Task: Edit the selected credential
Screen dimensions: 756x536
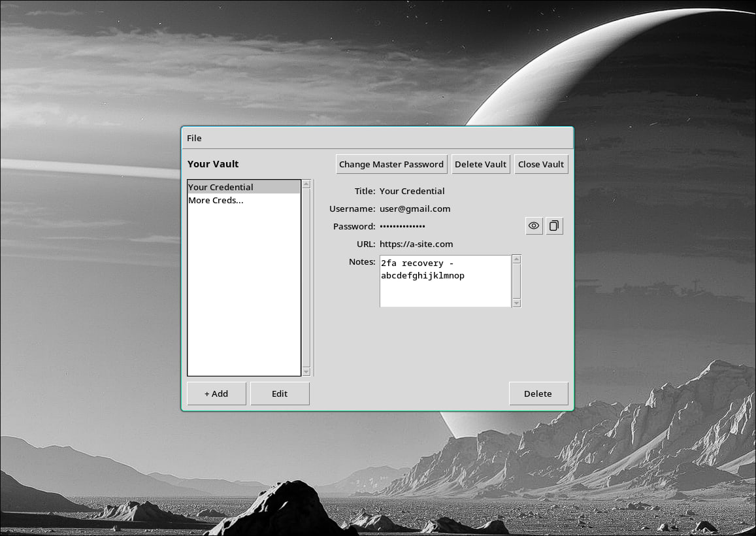Action: point(280,394)
